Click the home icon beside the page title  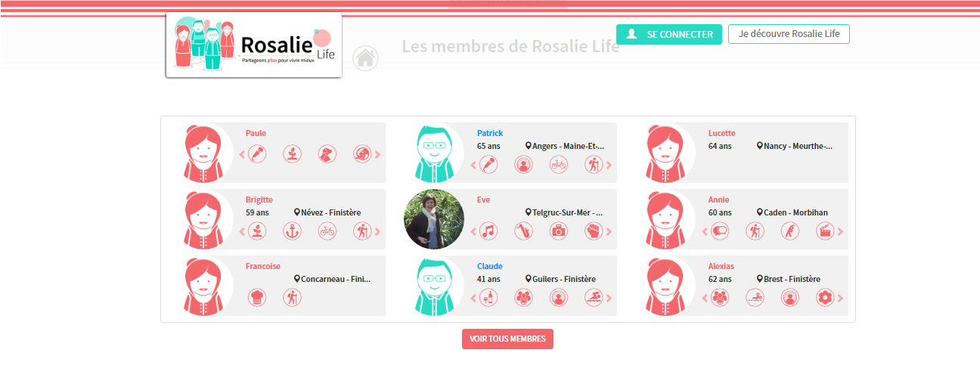(x=366, y=57)
